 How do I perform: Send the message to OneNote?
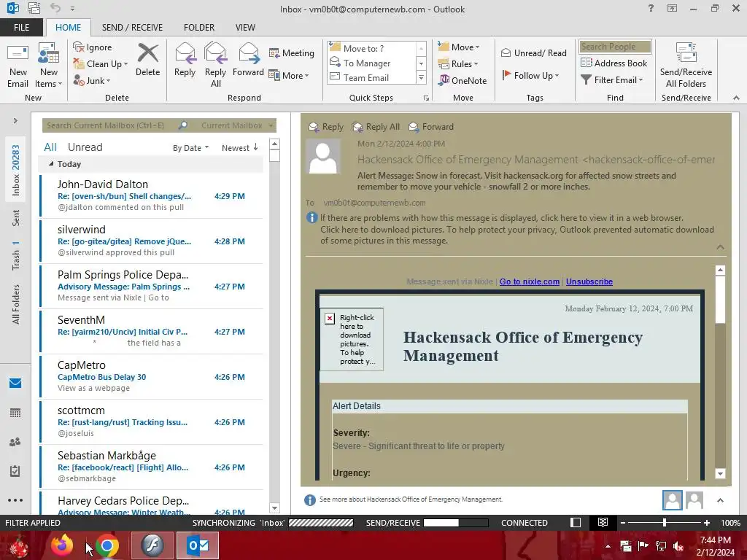pos(462,80)
